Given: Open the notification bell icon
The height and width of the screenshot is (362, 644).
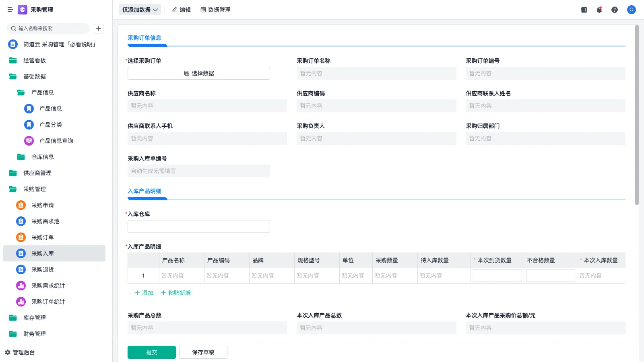Looking at the screenshot, I should point(599,10).
